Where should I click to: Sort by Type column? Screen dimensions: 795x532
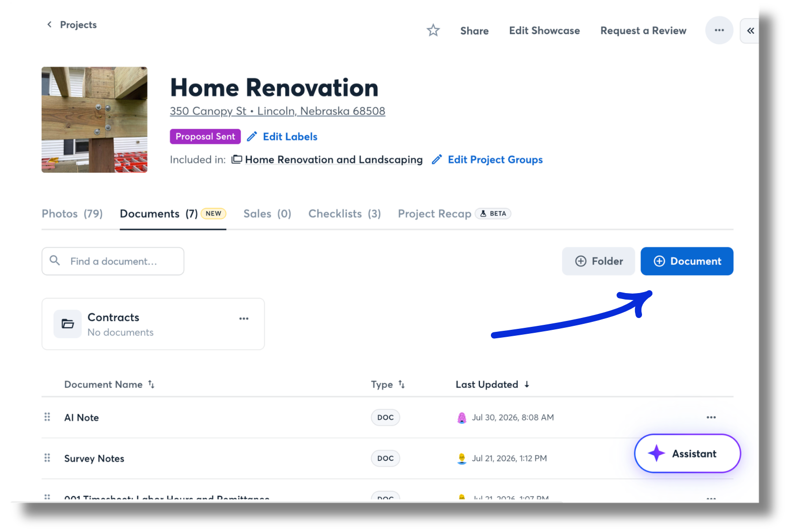coord(388,384)
